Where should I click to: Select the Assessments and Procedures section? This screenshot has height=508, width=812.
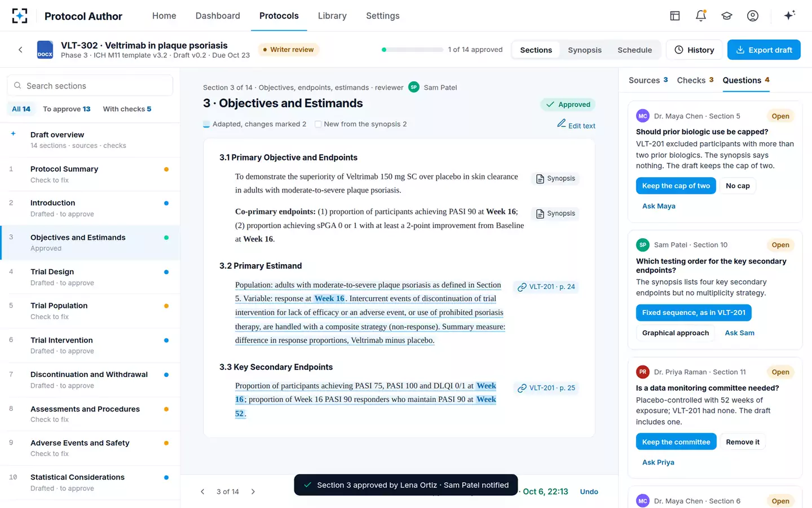coord(90,414)
